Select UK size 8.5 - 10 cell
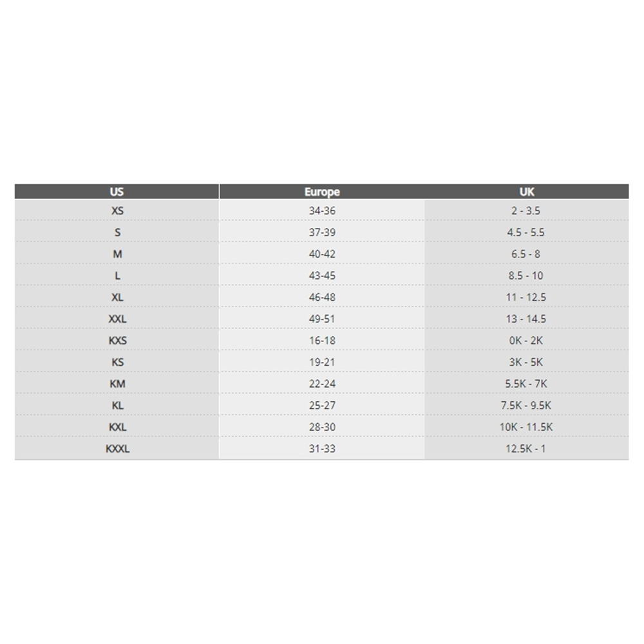644x644 pixels. (x=527, y=276)
